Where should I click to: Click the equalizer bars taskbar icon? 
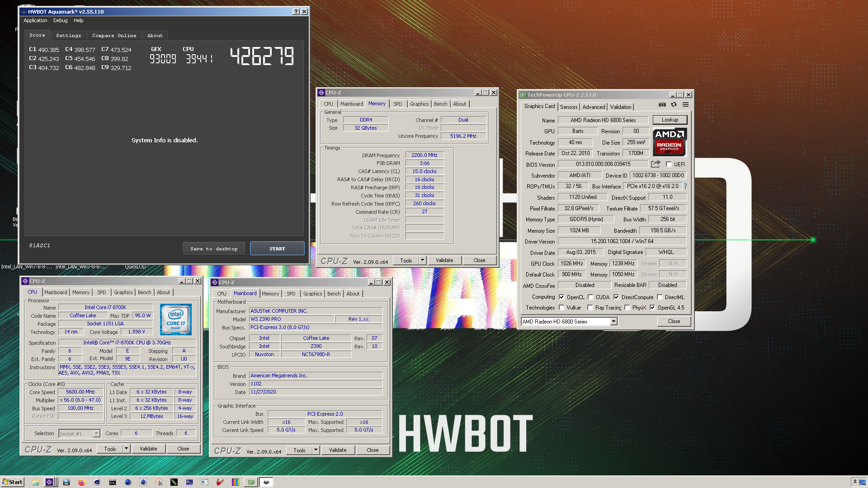(x=66, y=482)
